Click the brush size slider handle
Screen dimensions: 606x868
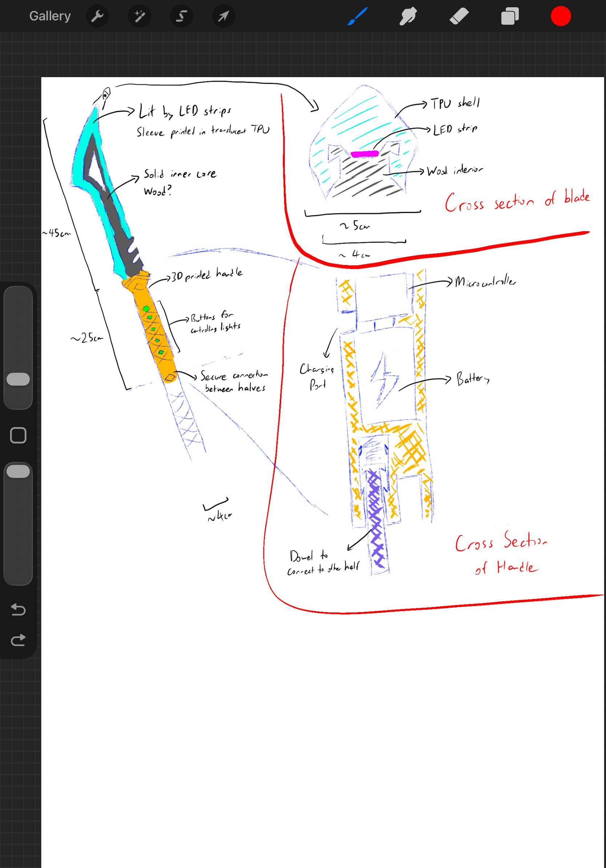[x=18, y=379]
